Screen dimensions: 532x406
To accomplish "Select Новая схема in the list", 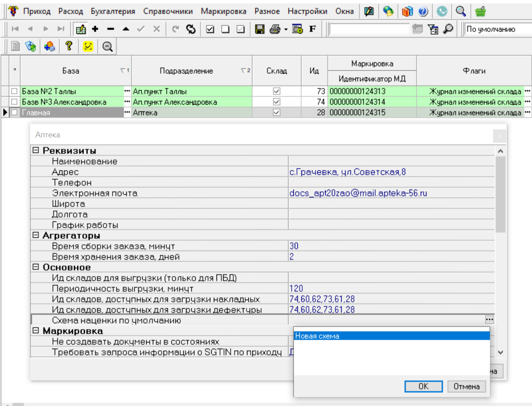I will [391, 336].
